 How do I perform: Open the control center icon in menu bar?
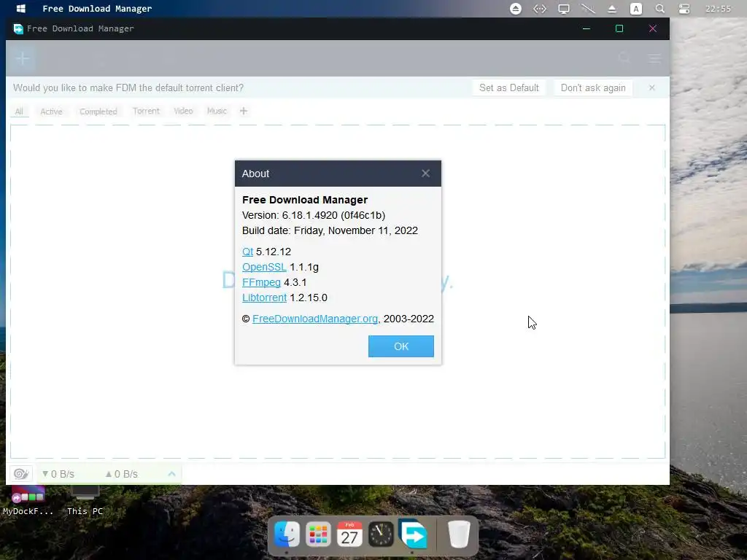684,9
